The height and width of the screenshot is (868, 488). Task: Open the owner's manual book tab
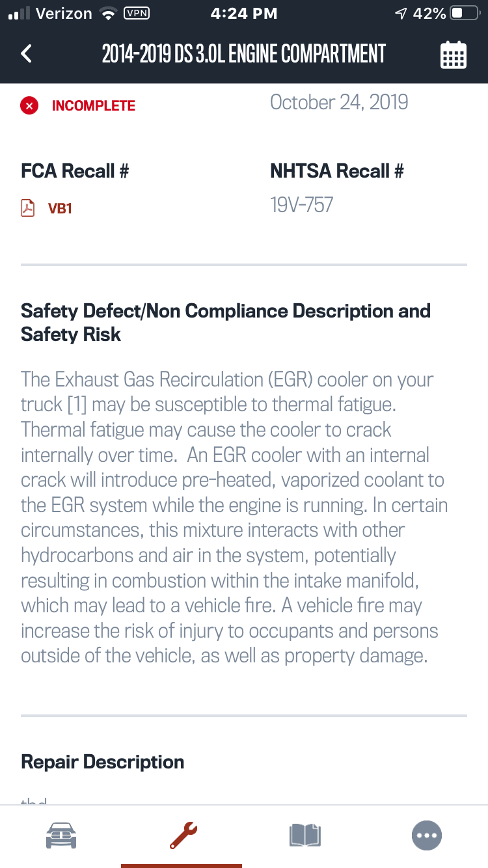point(305,835)
